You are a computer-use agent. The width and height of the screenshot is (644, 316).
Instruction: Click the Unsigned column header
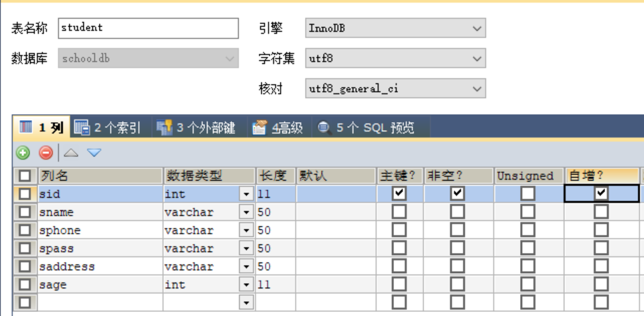[529, 176]
